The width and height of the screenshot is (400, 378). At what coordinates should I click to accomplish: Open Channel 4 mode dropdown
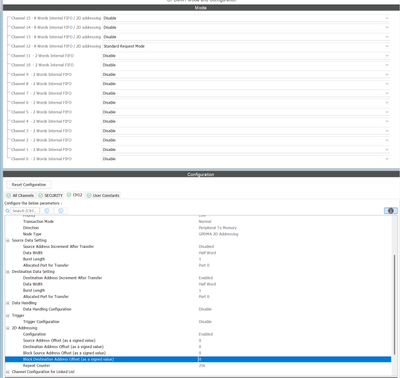click(246, 121)
